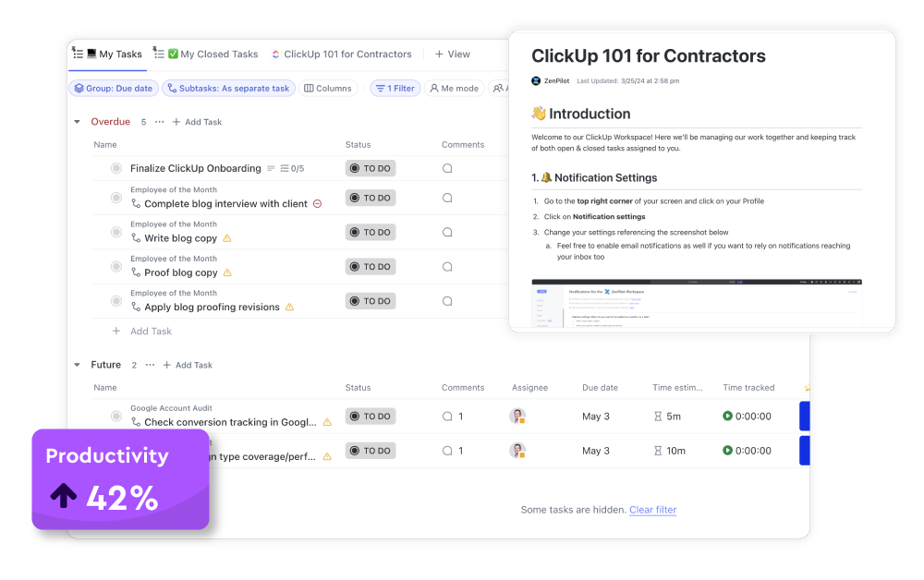Open comments on Finalize ClickUp Onboarding
The width and height of the screenshot is (924, 580).
click(447, 168)
